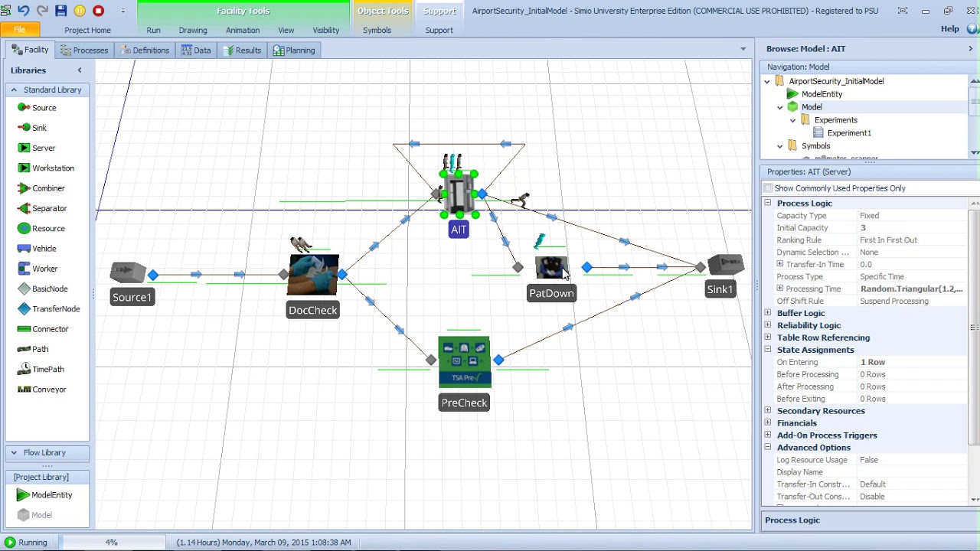Viewport: 980px width, 551px height.
Task: Toggle Show Commonly Used Properties Only
Action: 768,188
